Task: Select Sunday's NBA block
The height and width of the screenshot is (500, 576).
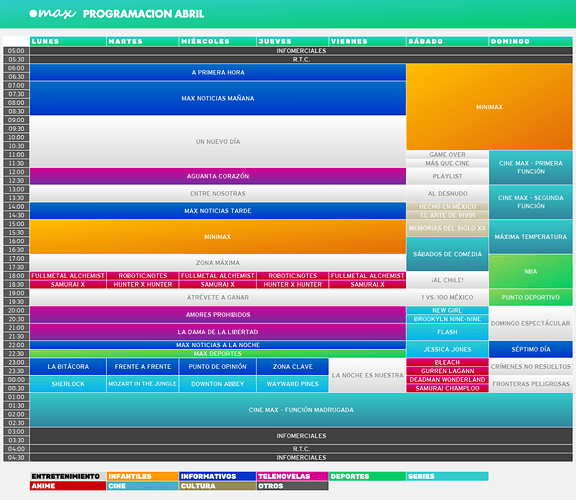Action: 531,271
